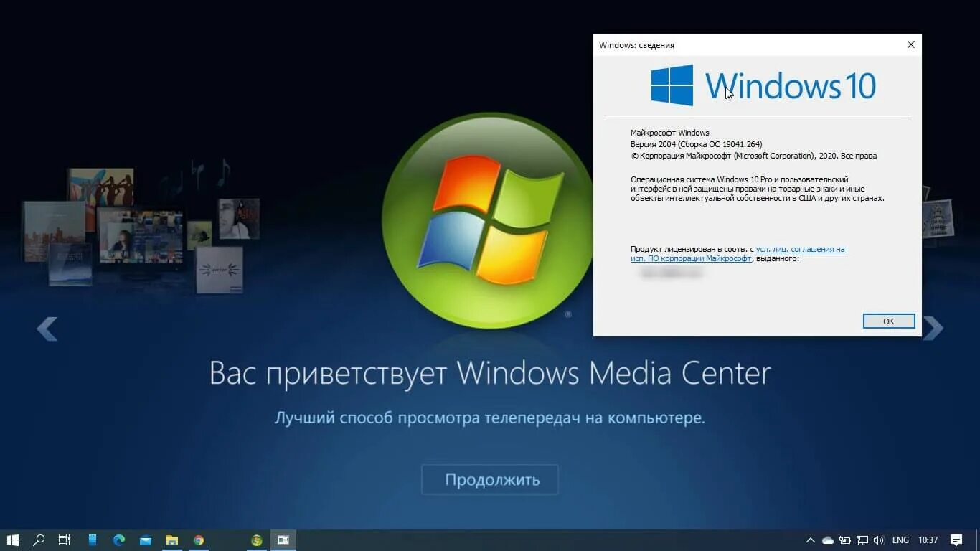Confirm the Windows 10 info dialog with OK
The width and height of the screenshot is (980, 551).
point(888,321)
